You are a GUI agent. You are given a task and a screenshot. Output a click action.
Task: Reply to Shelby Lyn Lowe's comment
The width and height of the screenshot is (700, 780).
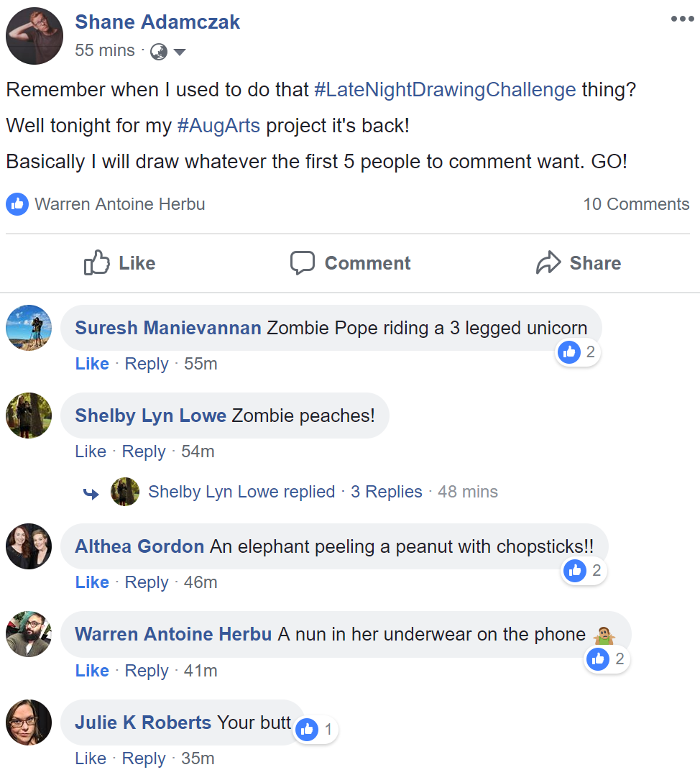144,451
